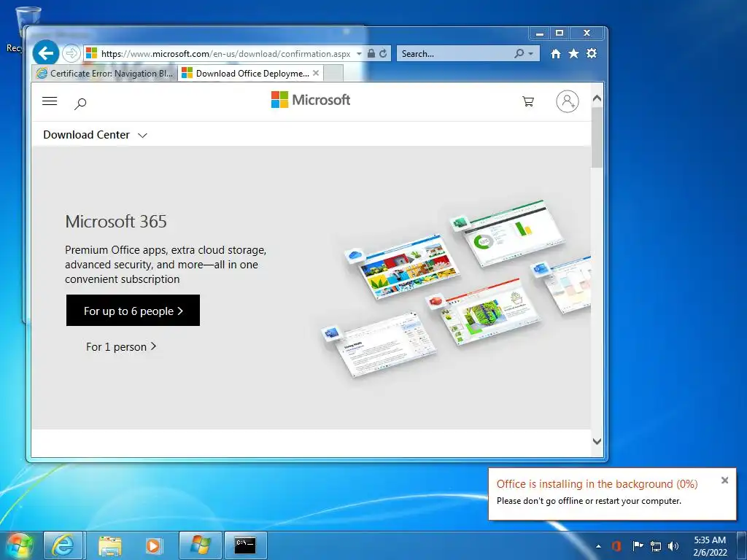This screenshot has width=747, height=560.
Task: Click the magnifier icon in IE search box
Action: point(519,54)
